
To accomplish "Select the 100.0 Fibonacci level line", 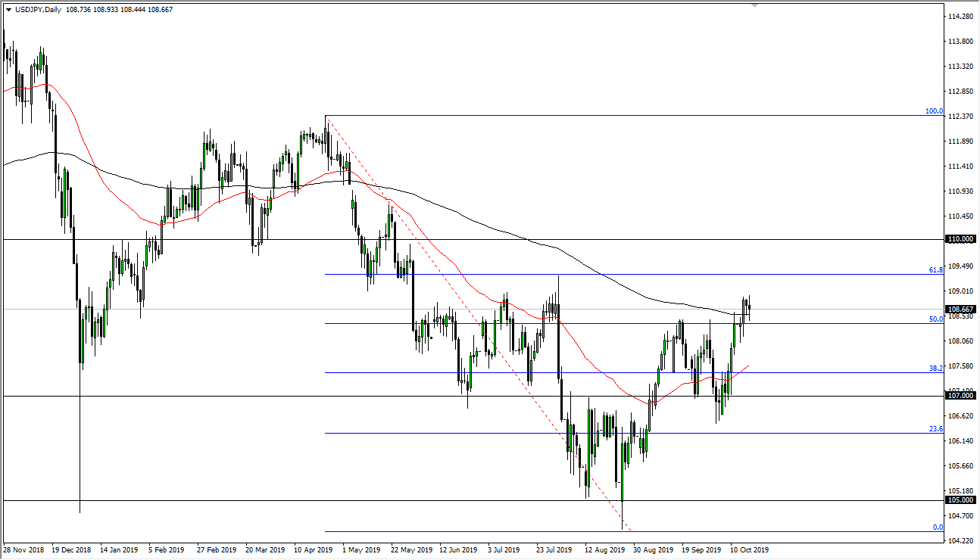I will tap(606, 115).
